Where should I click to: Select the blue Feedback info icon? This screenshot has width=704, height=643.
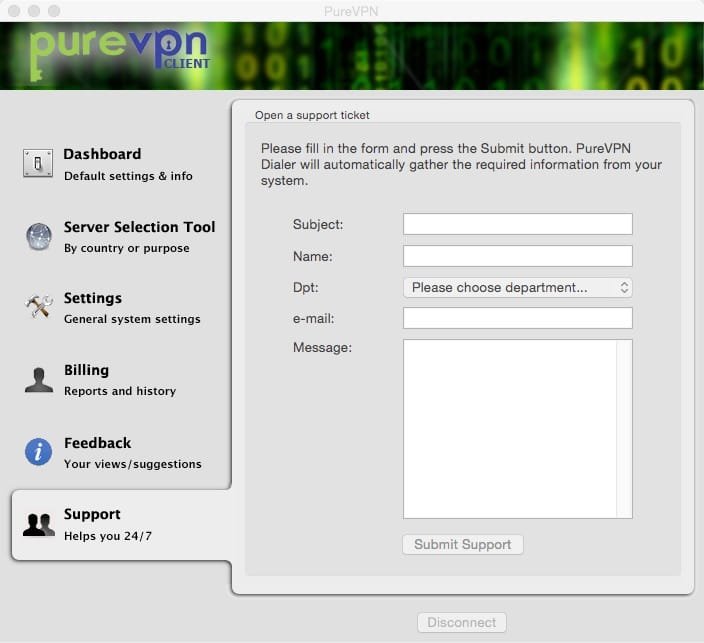[38, 452]
